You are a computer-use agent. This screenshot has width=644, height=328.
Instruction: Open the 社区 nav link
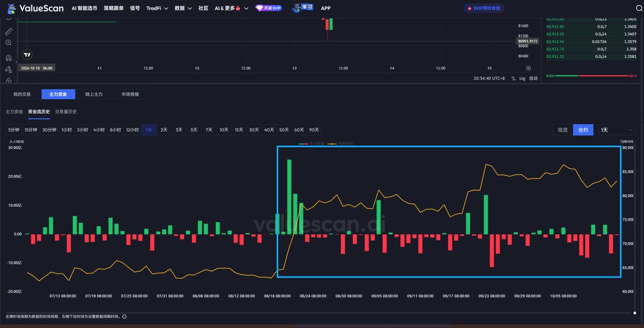click(x=203, y=9)
